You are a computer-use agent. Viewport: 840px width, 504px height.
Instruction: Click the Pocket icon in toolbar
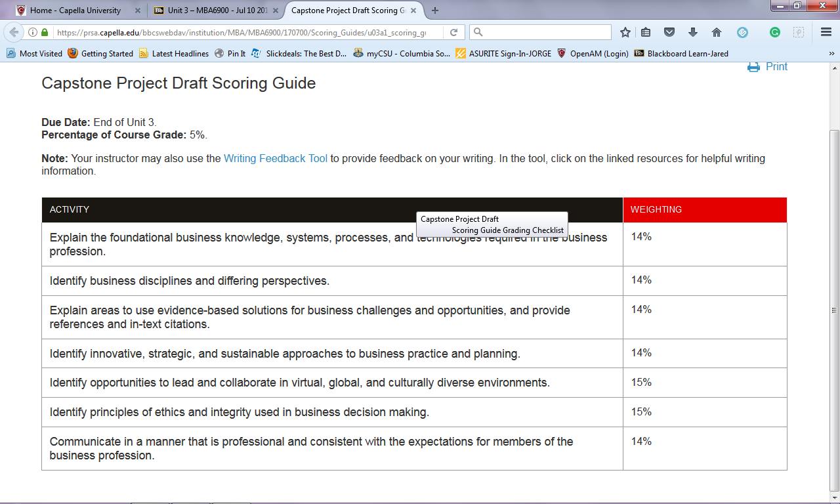tap(669, 32)
